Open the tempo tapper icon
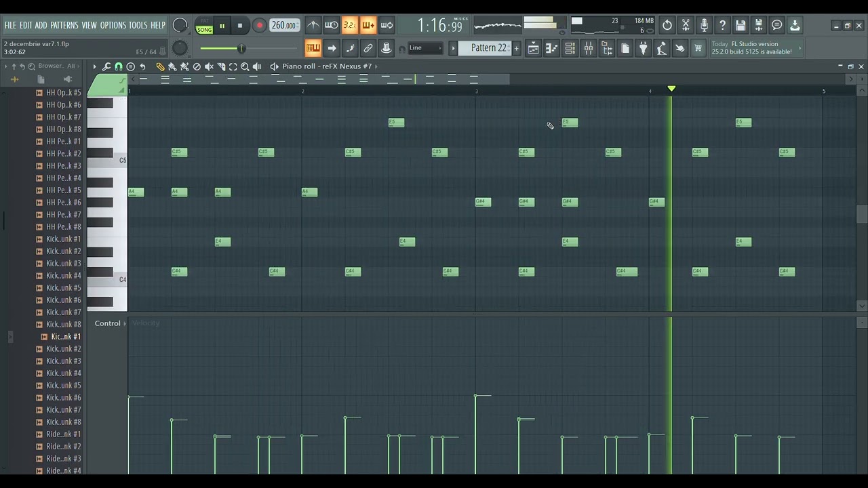 click(661, 48)
